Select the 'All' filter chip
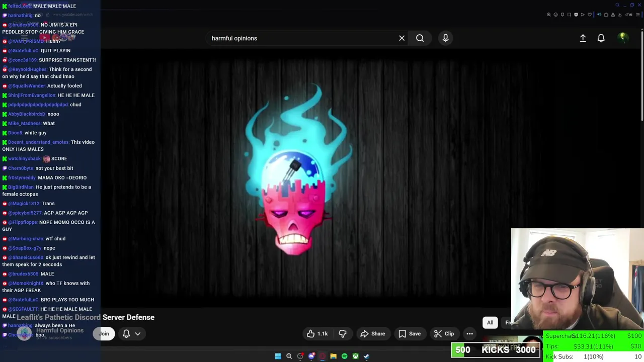The image size is (644, 362). click(x=490, y=322)
